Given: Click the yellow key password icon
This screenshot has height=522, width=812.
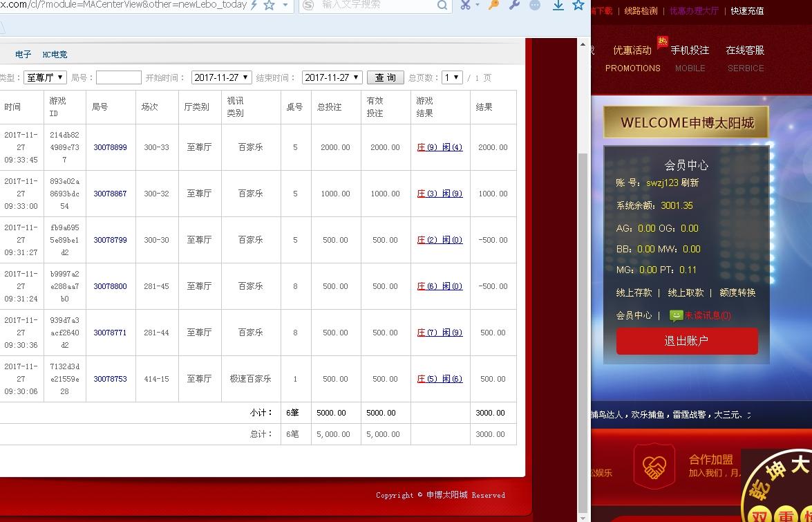Looking at the screenshot, I should pyautogui.click(x=492, y=6).
